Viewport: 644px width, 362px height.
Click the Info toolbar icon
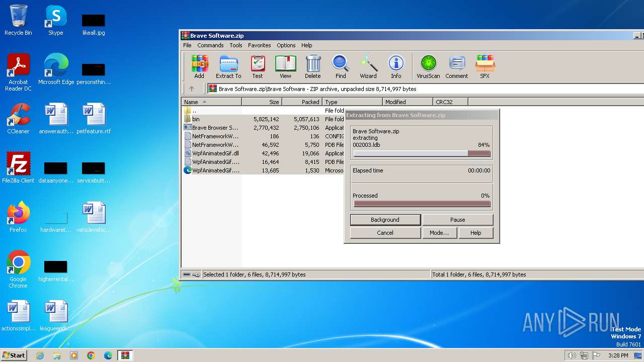396,67
